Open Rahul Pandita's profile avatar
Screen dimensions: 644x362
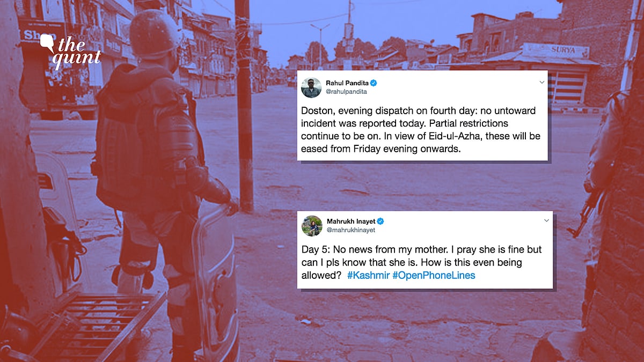(311, 87)
